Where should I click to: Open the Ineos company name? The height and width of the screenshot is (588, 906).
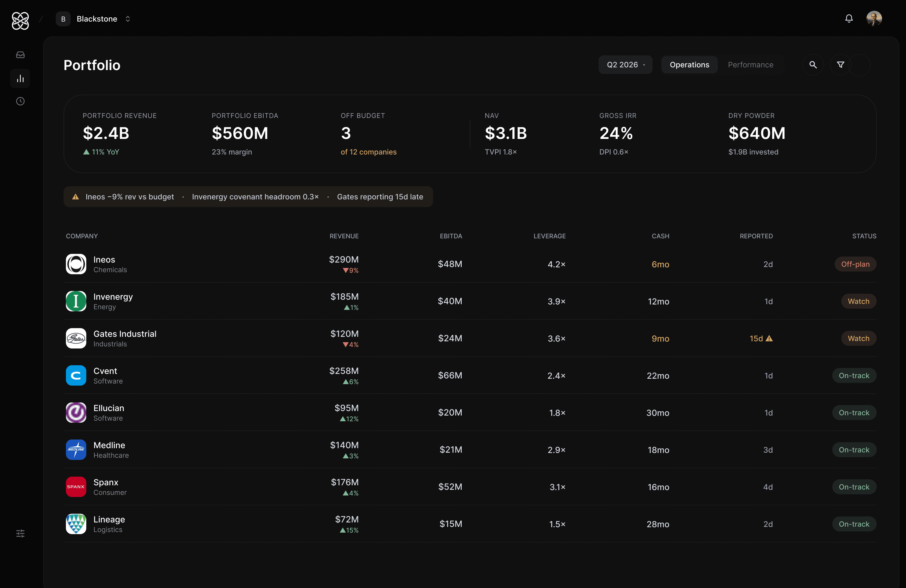104,260
